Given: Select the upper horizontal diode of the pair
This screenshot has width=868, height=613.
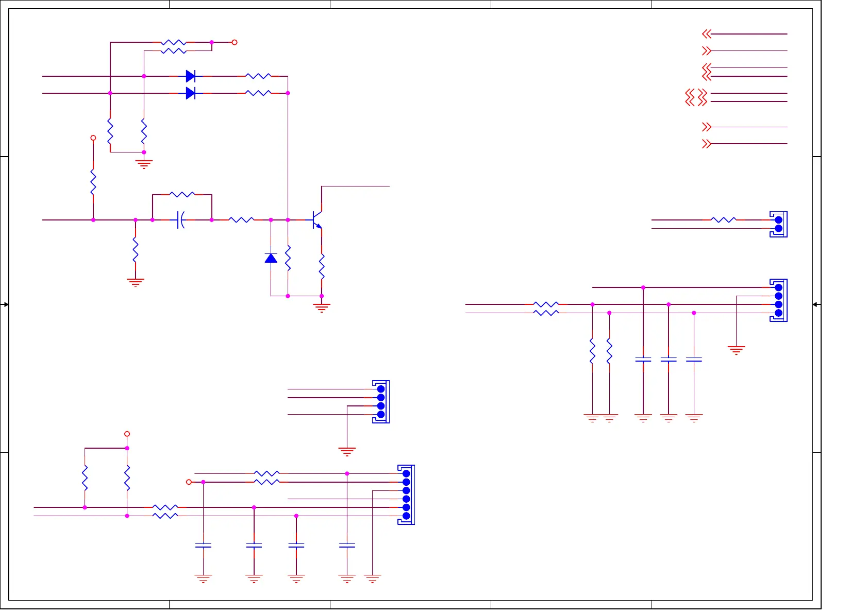Looking at the screenshot, I should coord(191,76).
